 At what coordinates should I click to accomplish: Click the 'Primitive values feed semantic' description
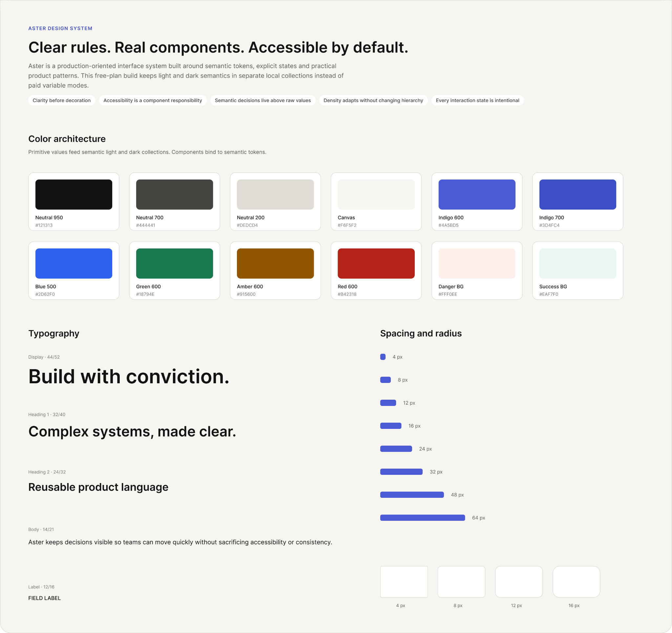(x=147, y=152)
